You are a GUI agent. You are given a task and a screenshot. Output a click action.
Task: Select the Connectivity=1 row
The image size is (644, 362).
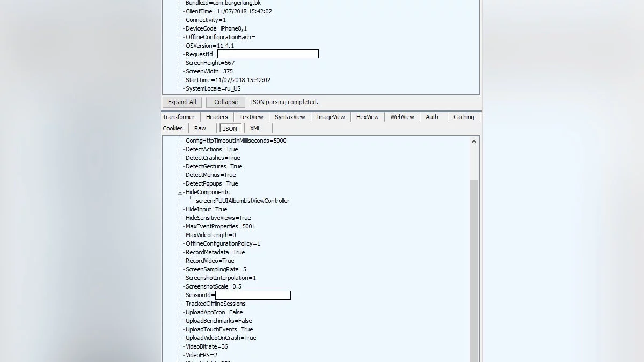tap(206, 20)
